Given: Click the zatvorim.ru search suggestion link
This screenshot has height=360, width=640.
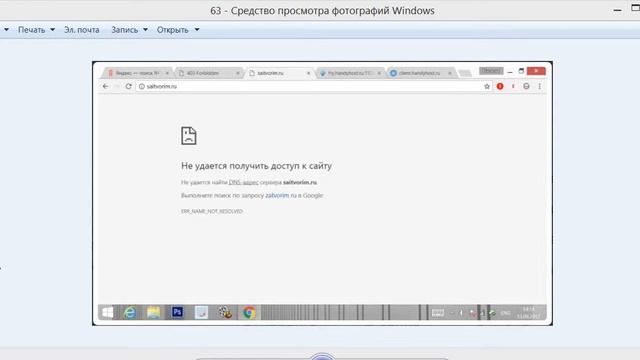Looking at the screenshot, I should [281, 196].
